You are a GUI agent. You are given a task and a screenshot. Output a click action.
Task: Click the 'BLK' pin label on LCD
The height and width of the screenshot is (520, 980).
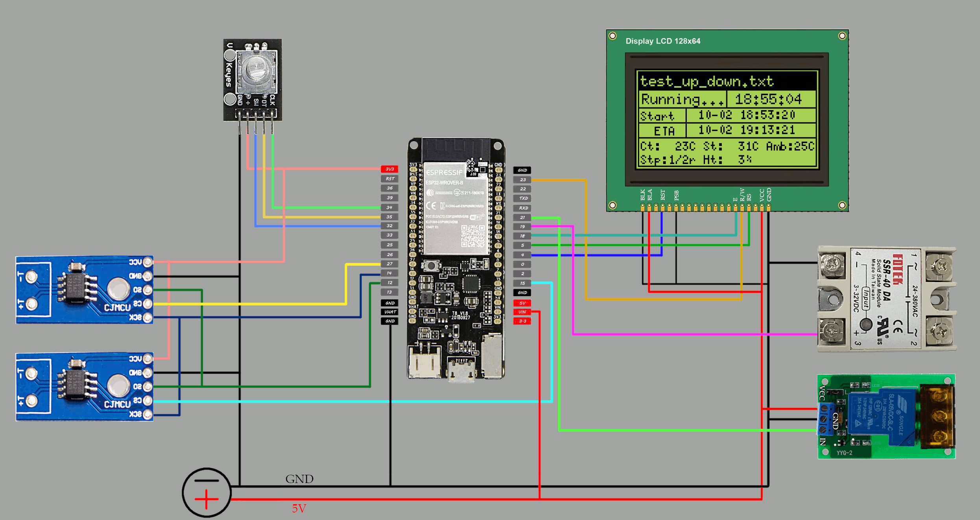click(x=643, y=195)
